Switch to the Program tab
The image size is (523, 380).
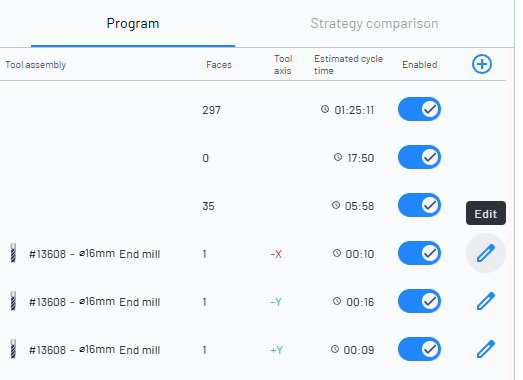pos(133,24)
